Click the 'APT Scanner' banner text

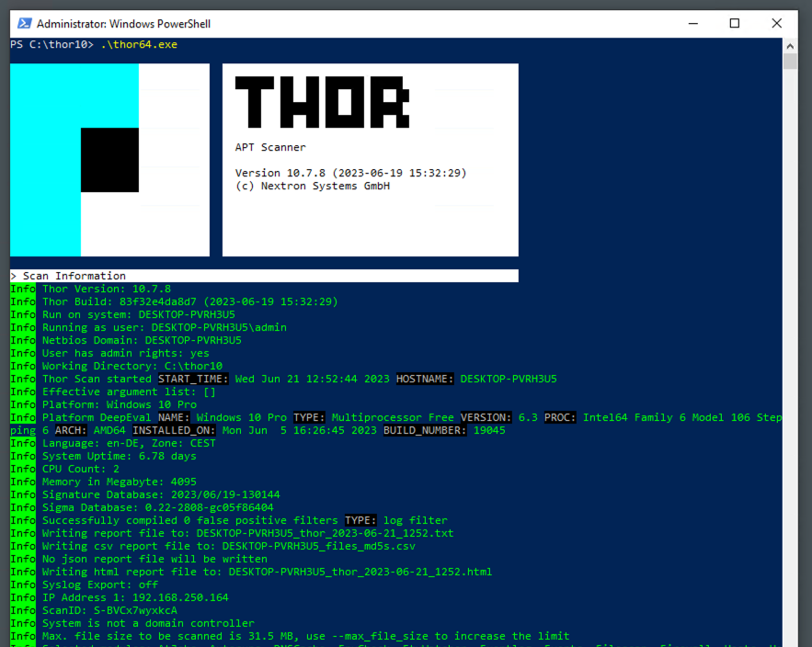270,147
